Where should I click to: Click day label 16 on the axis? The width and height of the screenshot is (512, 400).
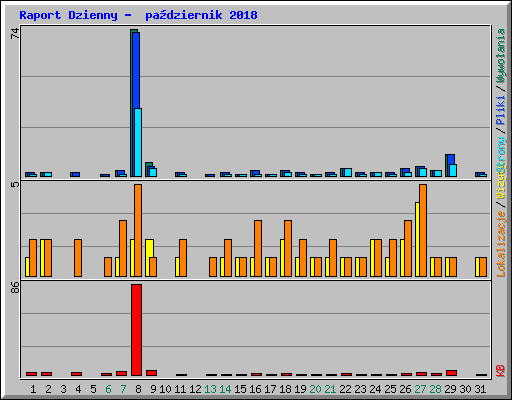coord(255,389)
